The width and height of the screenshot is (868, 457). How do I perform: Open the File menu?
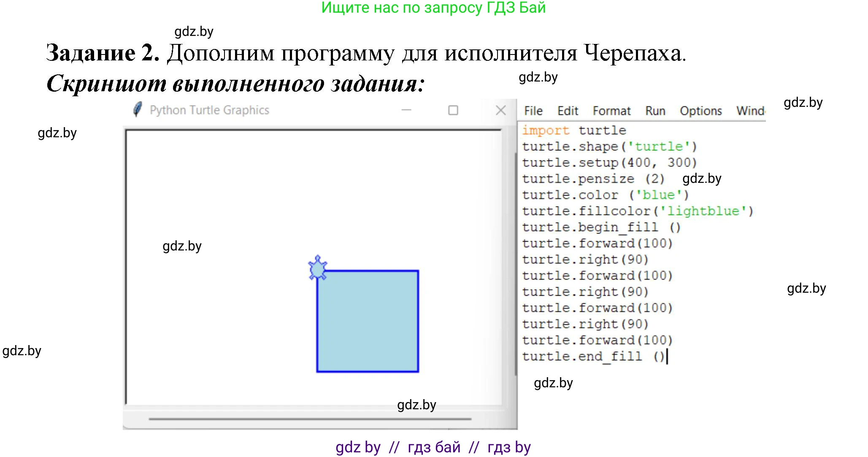coord(533,111)
